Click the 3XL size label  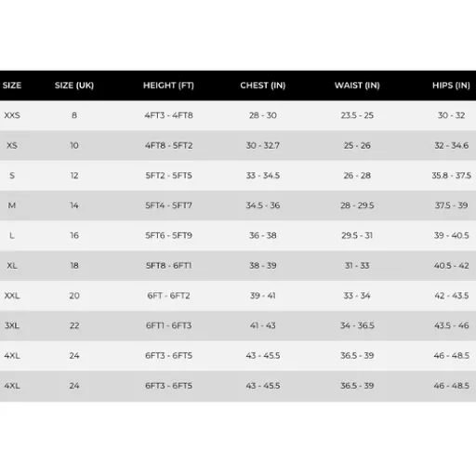[12, 325]
